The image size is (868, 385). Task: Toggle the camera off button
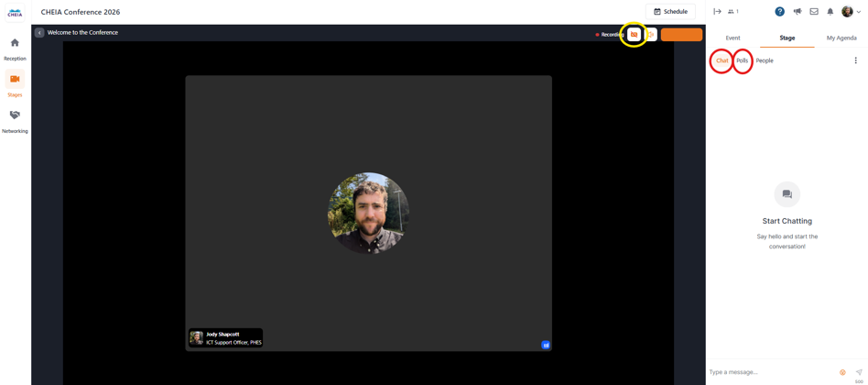pyautogui.click(x=634, y=34)
